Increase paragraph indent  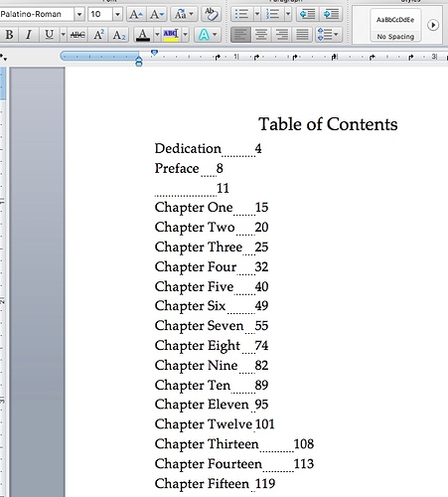[x=331, y=14]
